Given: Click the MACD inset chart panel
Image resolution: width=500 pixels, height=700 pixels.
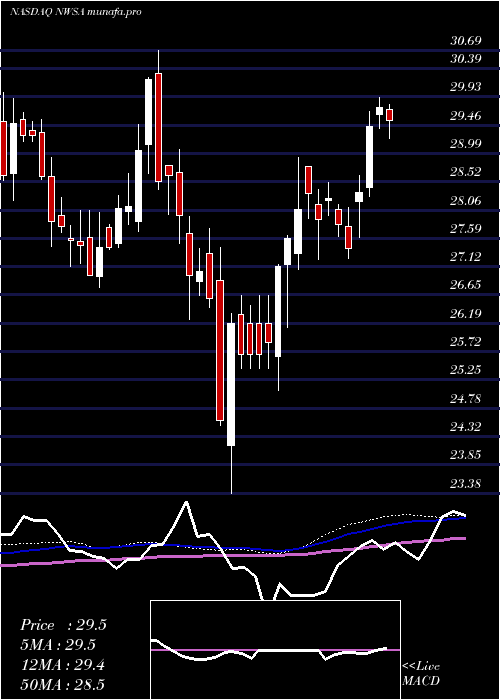Looking at the screenshot, I should [275, 650].
